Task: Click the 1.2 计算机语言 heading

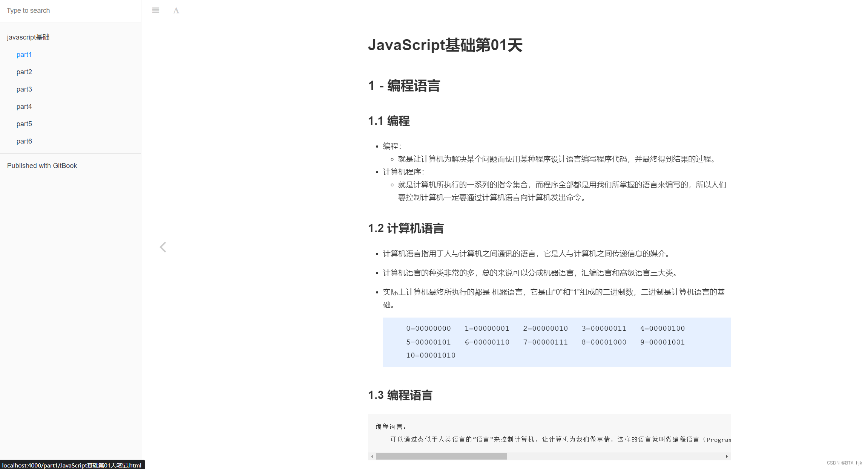Action: (406, 228)
